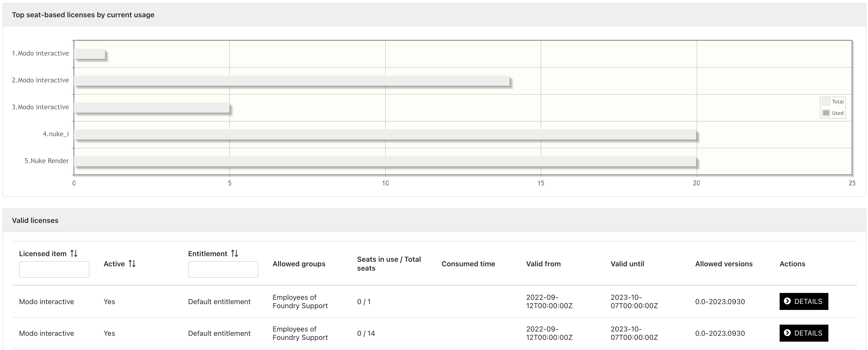
Task: Click the bar for 4.nuke_i
Action: coord(385,135)
